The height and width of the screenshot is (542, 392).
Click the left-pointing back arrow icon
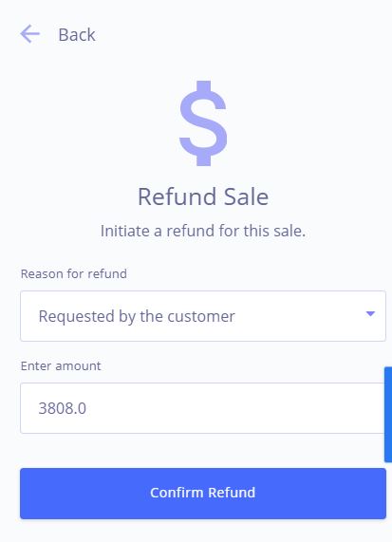coord(30,34)
